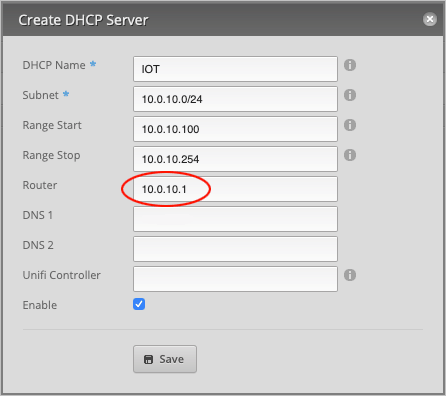Click the Router label
Viewport: 446px width, 396px height.
[x=40, y=185]
